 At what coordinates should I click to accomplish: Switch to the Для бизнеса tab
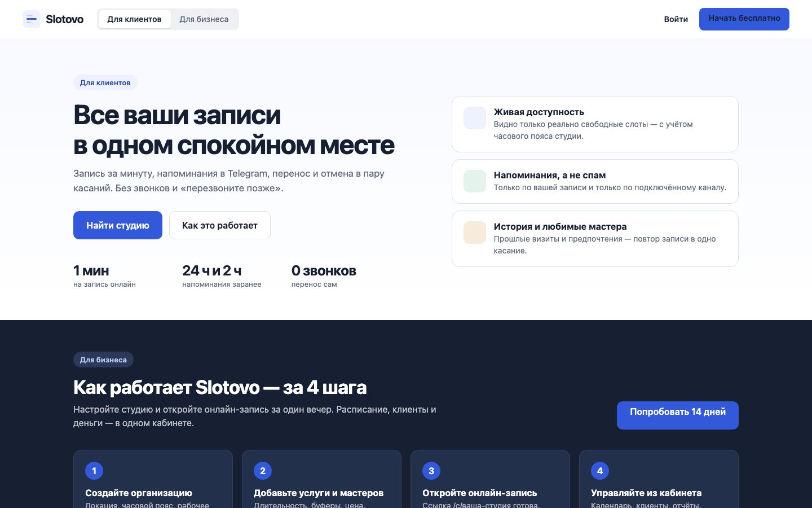204,19
